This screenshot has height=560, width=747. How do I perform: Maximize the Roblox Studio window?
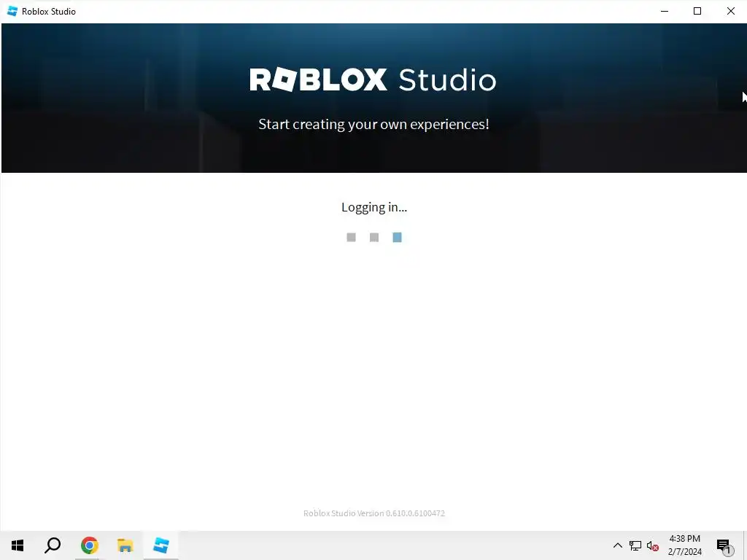click(x=697, y=12)
